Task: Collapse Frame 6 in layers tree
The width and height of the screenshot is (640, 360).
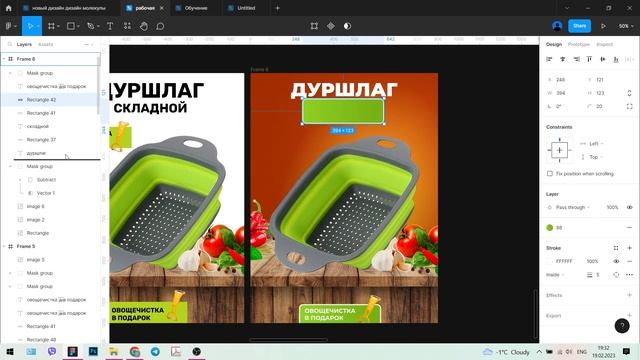Action: [4, 59]
